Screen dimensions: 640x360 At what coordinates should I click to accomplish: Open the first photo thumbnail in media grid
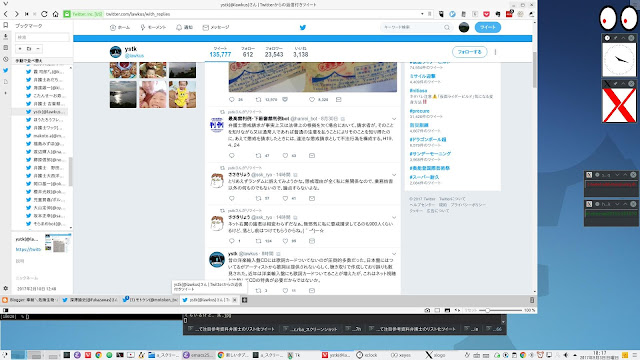click(x=123, y=70)
